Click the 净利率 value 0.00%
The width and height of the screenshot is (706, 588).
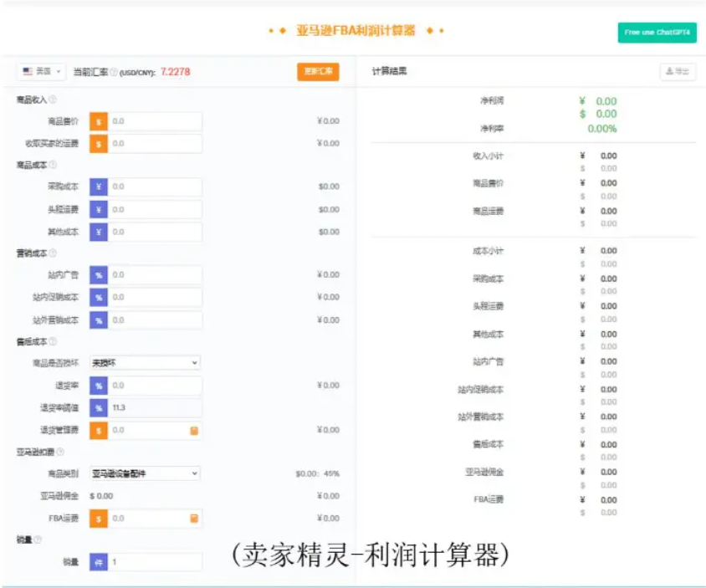point(602,129)
